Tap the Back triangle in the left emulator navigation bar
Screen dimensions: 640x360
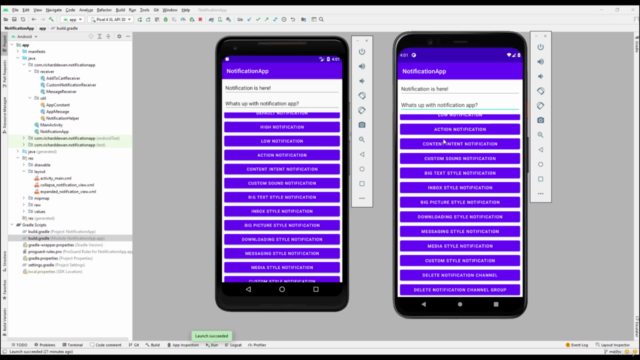(x=248, y=289)
